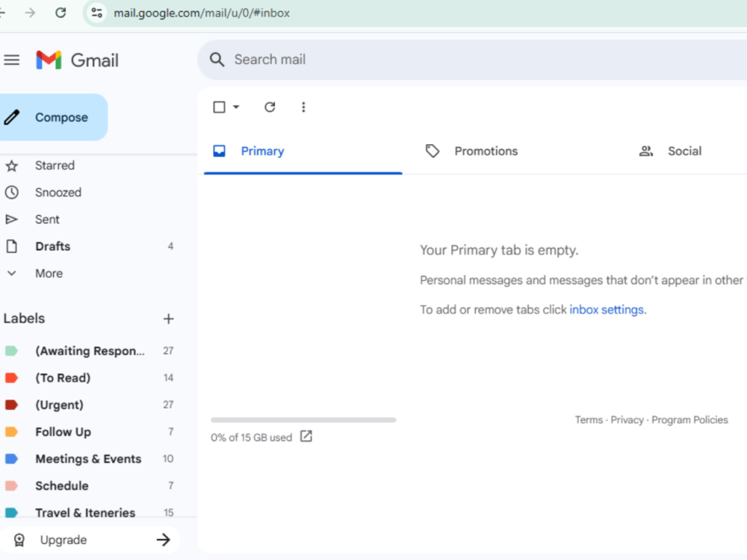Click the Gmail logo
Image resolution: width=747 pixels, height=560 pixels.
point(77,60)
